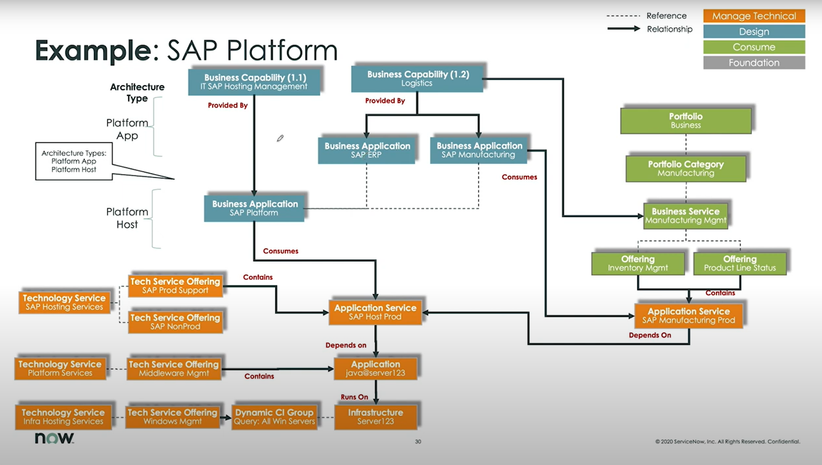This screenshot has height=465, width=822.
Task: Click the 'Reference' legend label
Action: (x=666, y=16)
